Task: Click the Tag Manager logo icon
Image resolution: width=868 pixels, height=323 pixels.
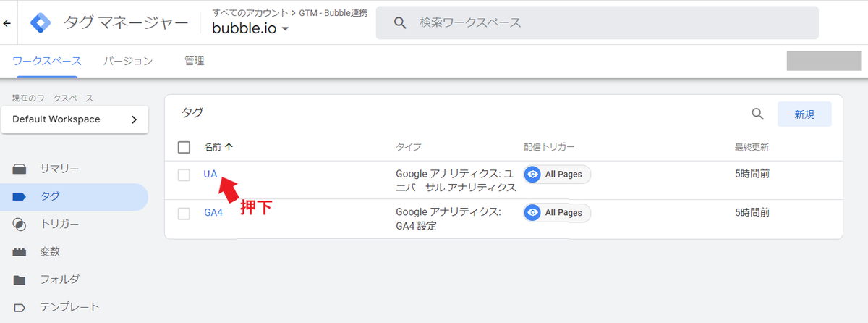Action: coord(41,23)
